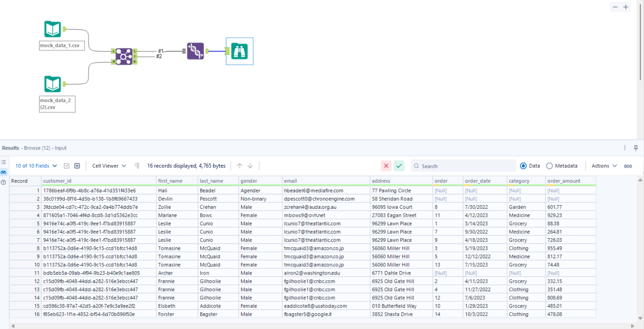This screenshot has height=329, width=644.
Task: Zoom out canvas with minus button
Action: 615,7
